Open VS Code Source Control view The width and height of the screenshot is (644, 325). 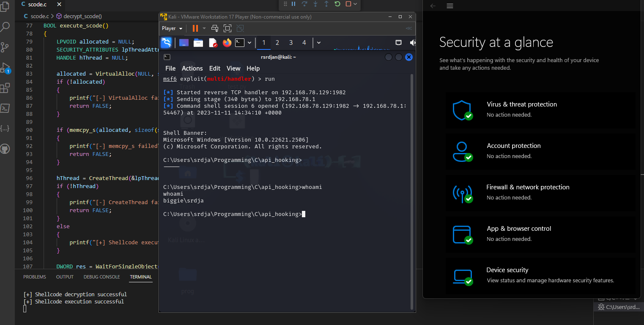tap(5, 47)
